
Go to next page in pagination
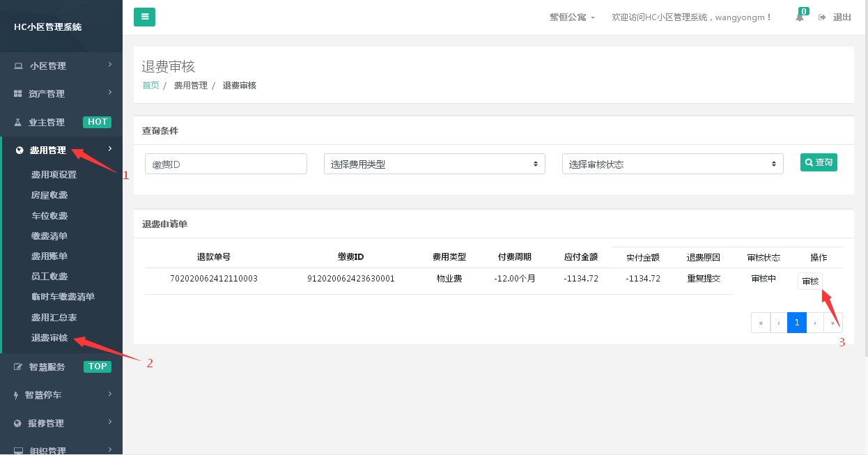pos(815,323)
